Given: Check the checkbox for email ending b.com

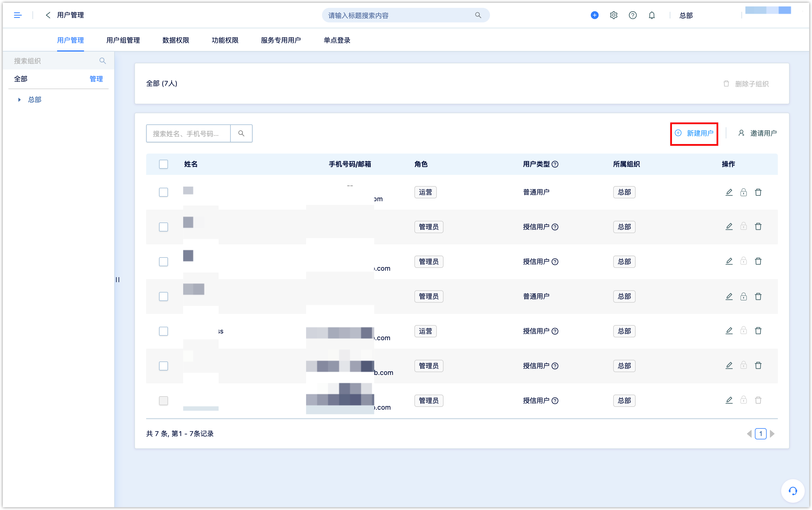Looking at the screenshot, I should point(164,366).
